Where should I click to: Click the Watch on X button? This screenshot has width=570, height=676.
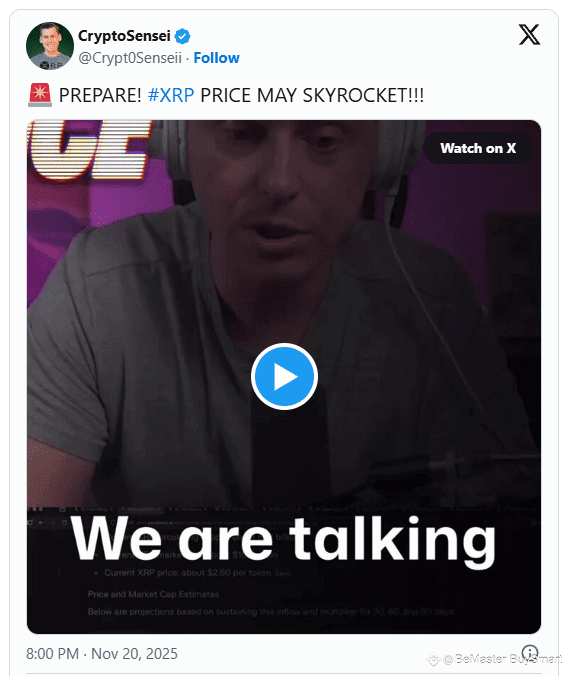coord(478,148)
